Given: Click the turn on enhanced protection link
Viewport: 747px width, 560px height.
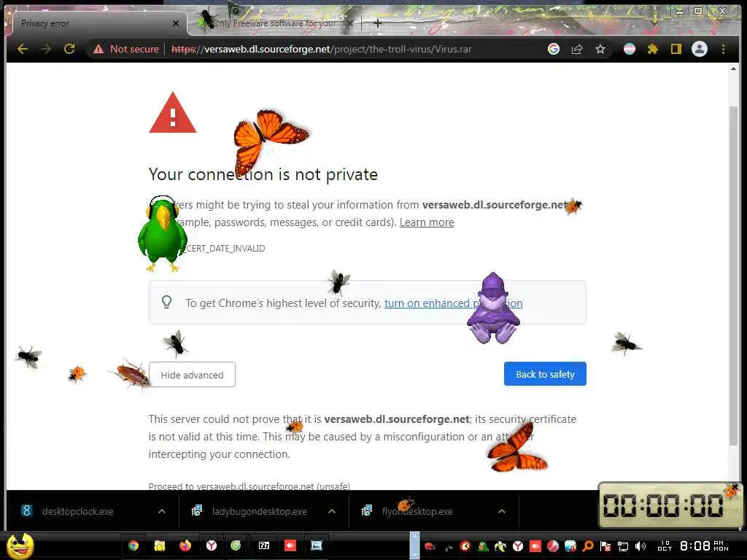Looking at the screenshot, I should click(x=453, y=303).
